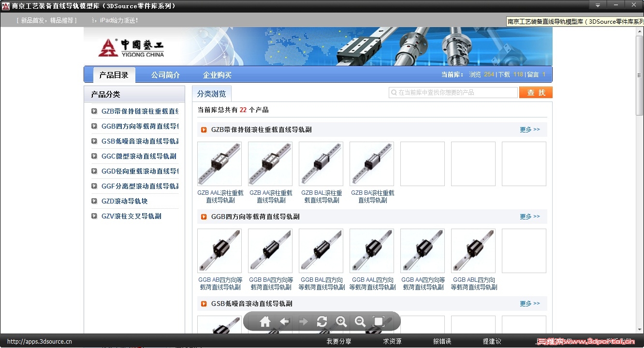This screenshot has width=644, height=348.
Task: Click the forward arrow in floating toolbar
Action: tap(303, 322)
